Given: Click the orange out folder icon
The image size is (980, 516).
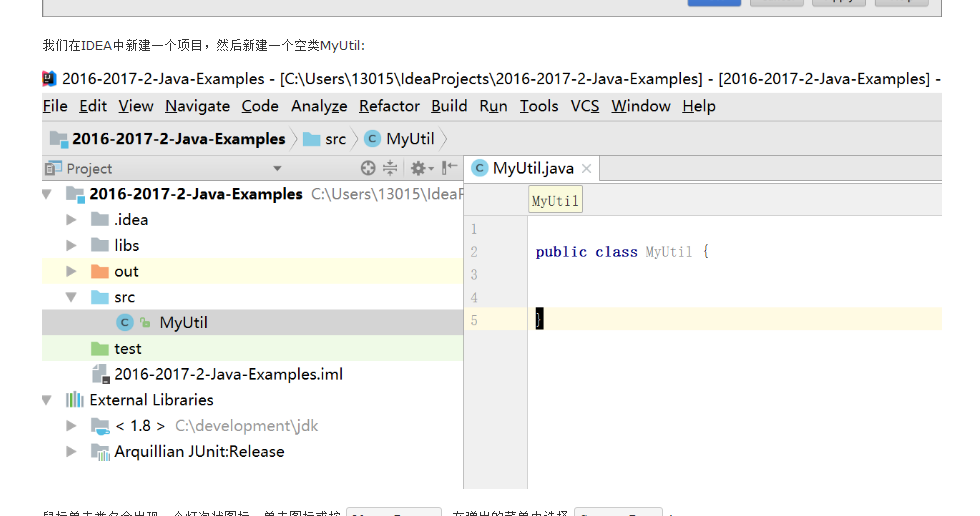Looking at the screenshot, I should (100, 271).
